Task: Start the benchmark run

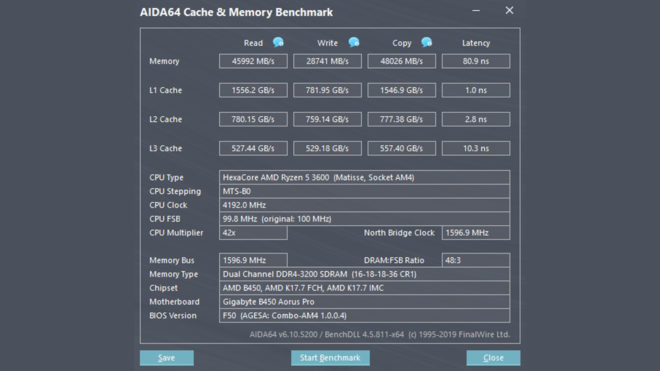Action: point(330,358)
